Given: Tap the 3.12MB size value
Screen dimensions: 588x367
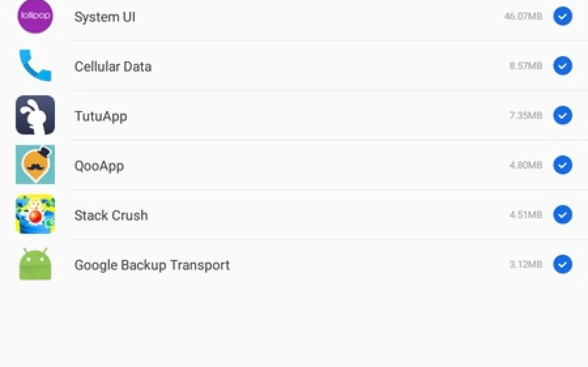Looking at the screenshot, I should pyautogui.click(x=525, y=264).
